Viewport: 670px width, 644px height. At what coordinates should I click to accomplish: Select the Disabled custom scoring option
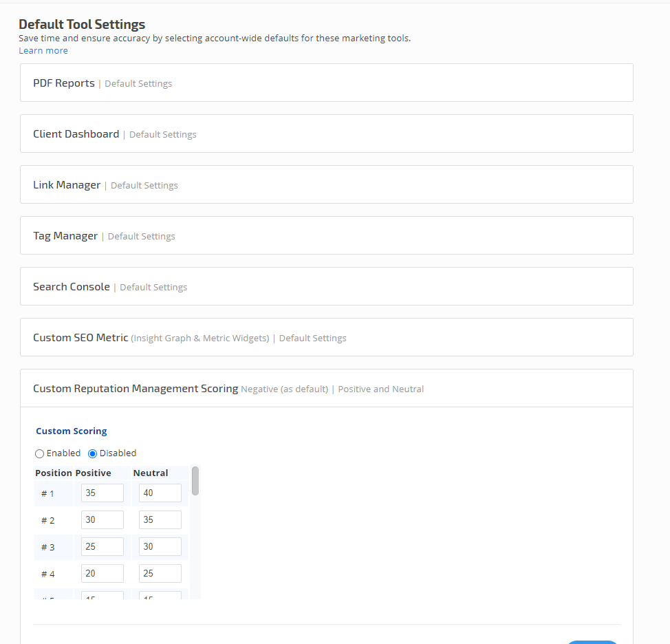[93, 453]
